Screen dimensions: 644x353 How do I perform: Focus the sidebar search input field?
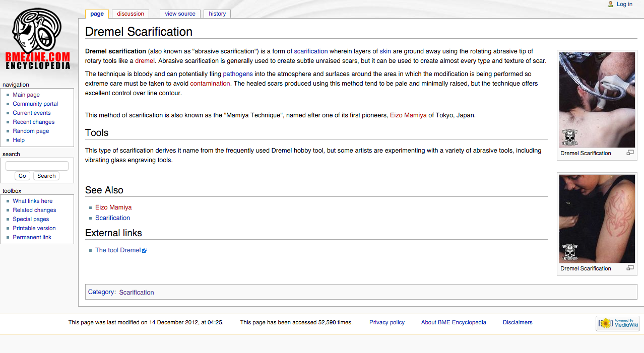tap(37, 166)
